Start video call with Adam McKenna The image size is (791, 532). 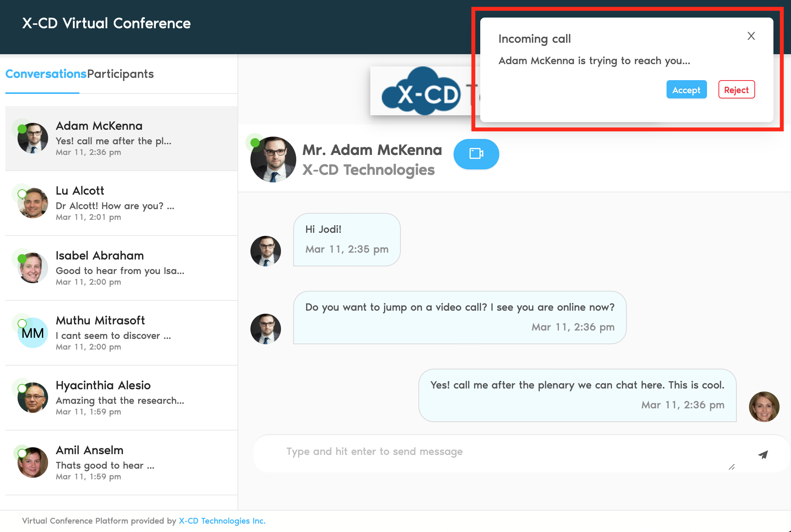click(476, 154)
